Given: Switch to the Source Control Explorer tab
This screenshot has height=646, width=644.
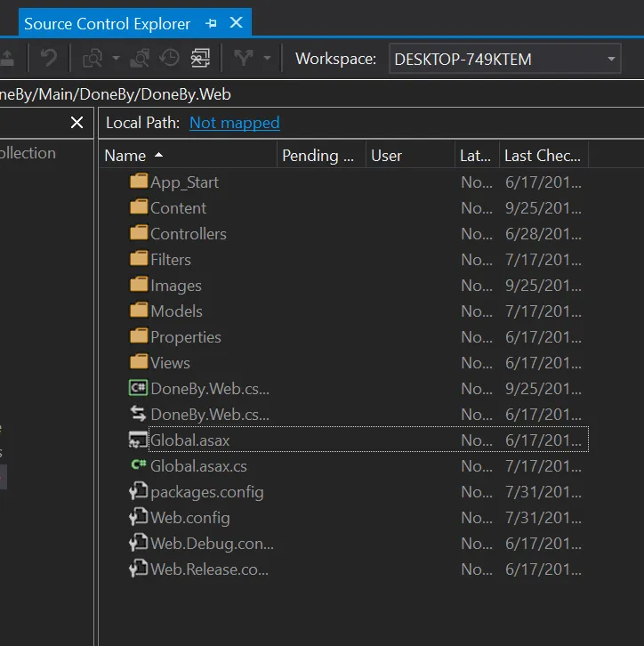Looking at the screenshot, I should [107, 24].
